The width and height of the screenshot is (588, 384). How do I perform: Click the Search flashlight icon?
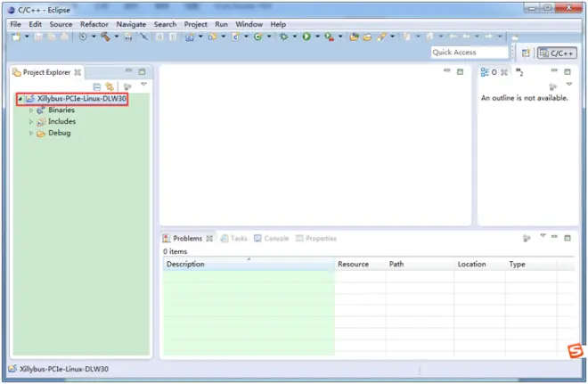381,37
